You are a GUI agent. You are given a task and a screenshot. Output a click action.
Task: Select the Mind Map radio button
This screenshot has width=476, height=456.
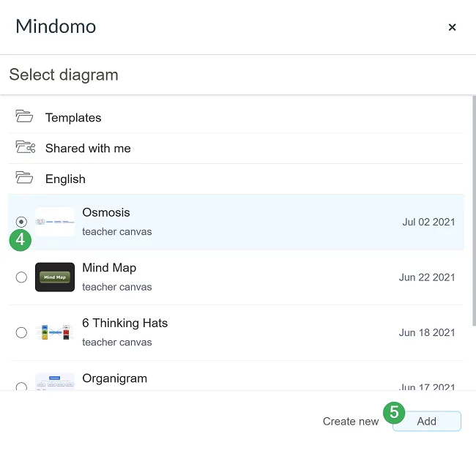(x=21, y=277)
